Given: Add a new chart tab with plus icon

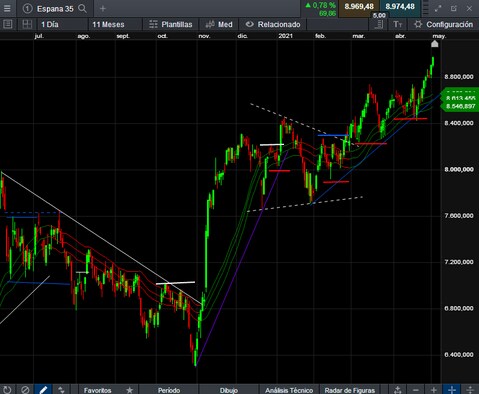Looking at the screenshot, I should click(x=103, y=9).
